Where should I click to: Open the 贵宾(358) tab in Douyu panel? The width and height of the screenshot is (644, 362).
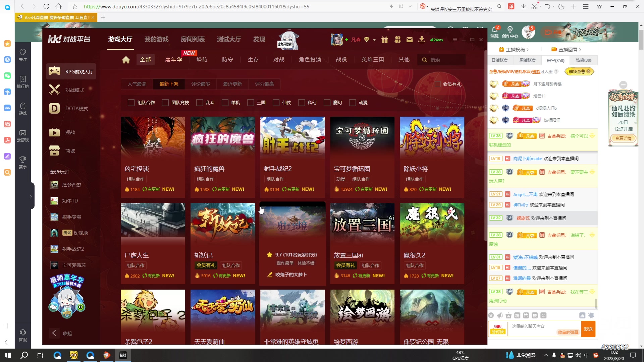tap(555, 60)
